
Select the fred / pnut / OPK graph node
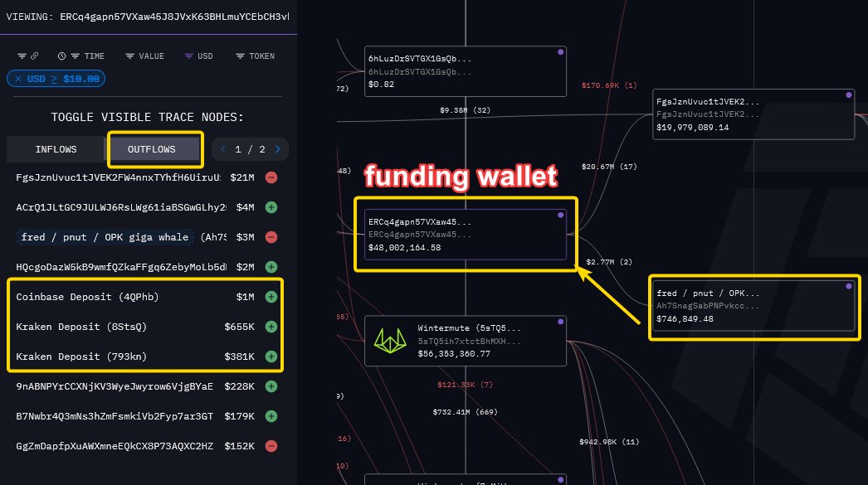coord(753,306)
